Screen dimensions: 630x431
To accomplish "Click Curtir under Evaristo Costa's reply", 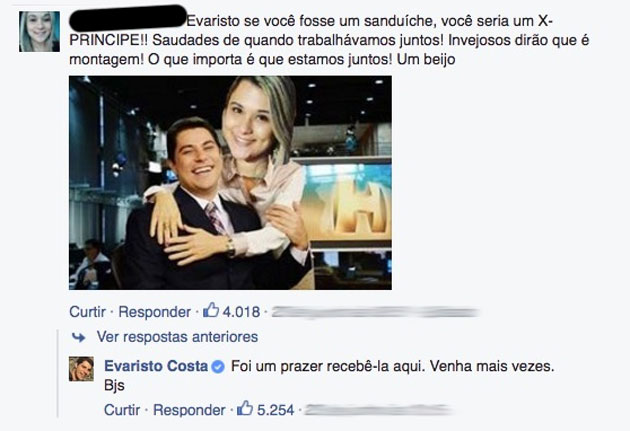I will click(122, 410).
